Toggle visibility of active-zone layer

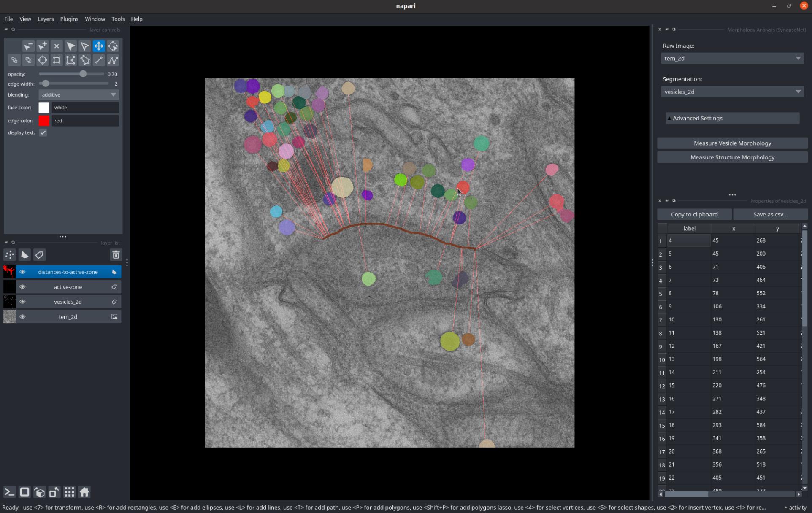click(22, 286)
